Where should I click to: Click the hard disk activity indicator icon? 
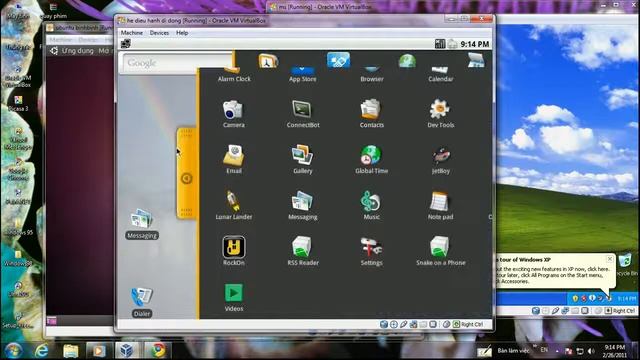tap(384, 324)
